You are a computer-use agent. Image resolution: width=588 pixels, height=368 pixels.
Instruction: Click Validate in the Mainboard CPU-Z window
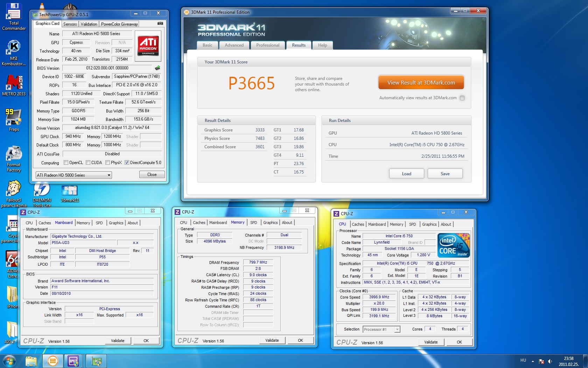(x=118, y=341)
